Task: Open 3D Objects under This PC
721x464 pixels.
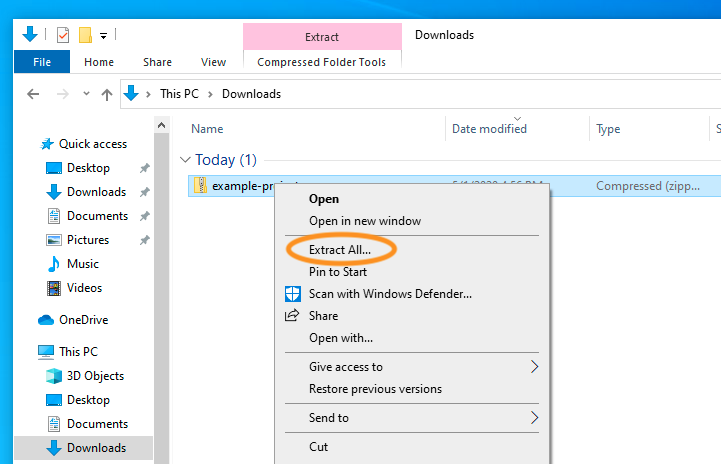Action: coord(95,376)
